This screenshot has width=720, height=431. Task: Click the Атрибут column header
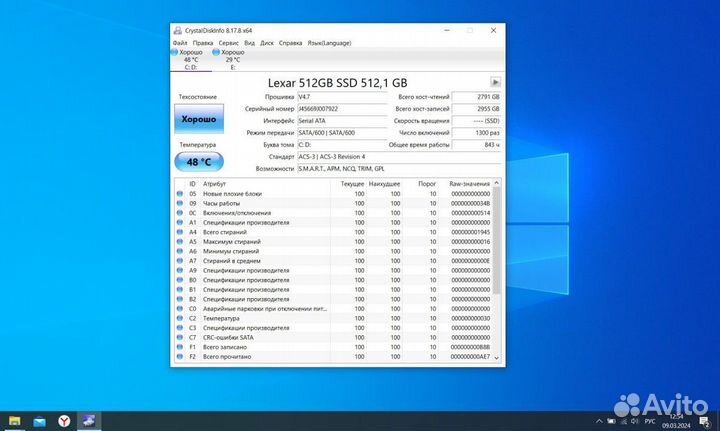click(x=265, y=184)
